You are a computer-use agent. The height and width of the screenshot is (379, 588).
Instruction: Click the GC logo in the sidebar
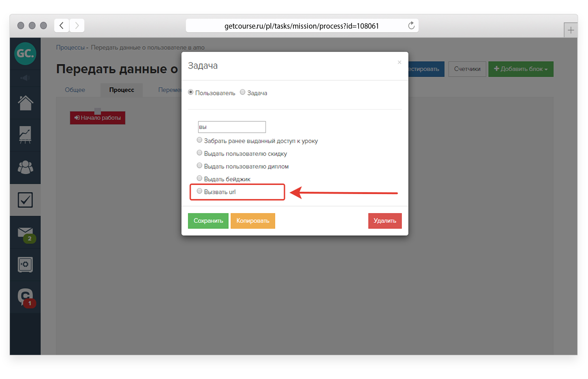coord(25,53)
